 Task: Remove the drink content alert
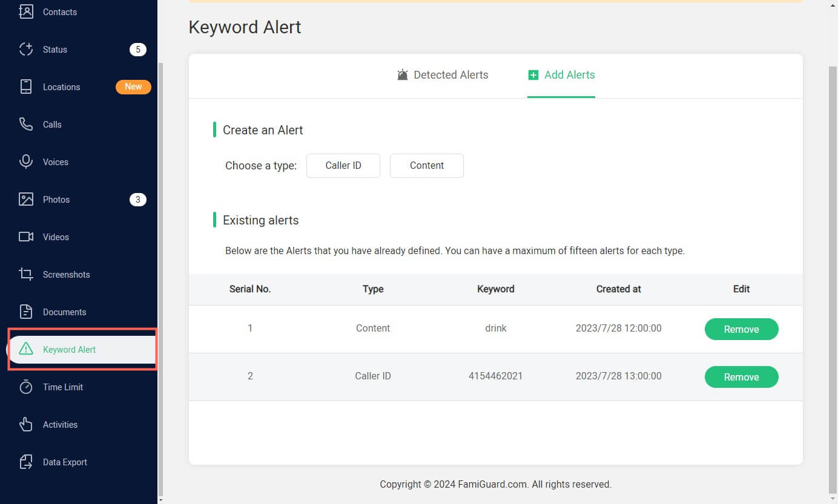[x=741, y=329]
